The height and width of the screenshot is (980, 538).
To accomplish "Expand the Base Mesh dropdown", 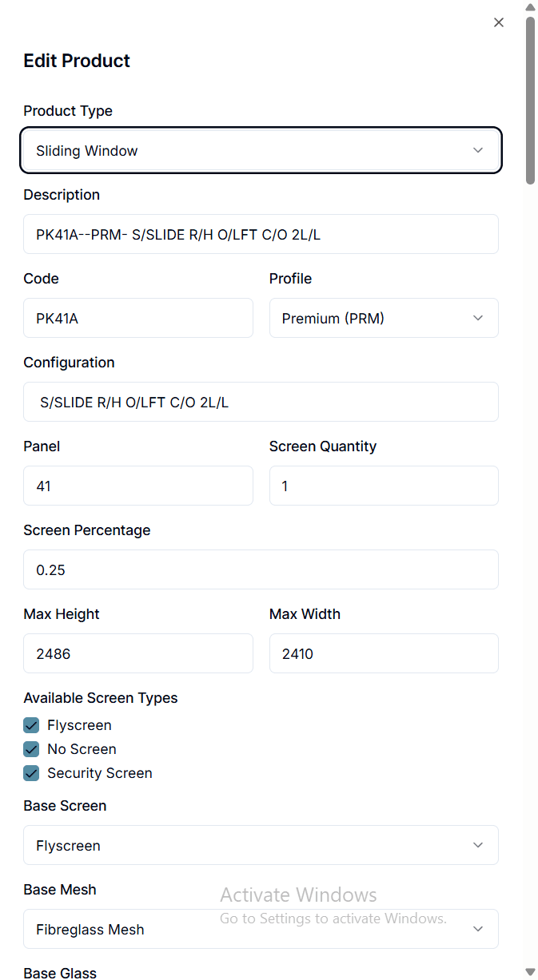I will pyautogui.click(x=261, y=929).
